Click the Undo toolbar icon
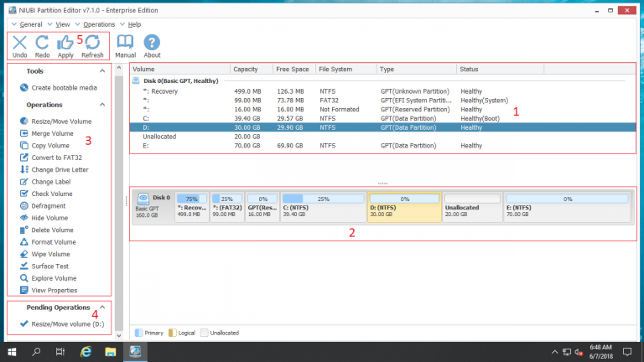Image resolution: width=644 pixels, height=362 pixels. [x=19, y=42]
